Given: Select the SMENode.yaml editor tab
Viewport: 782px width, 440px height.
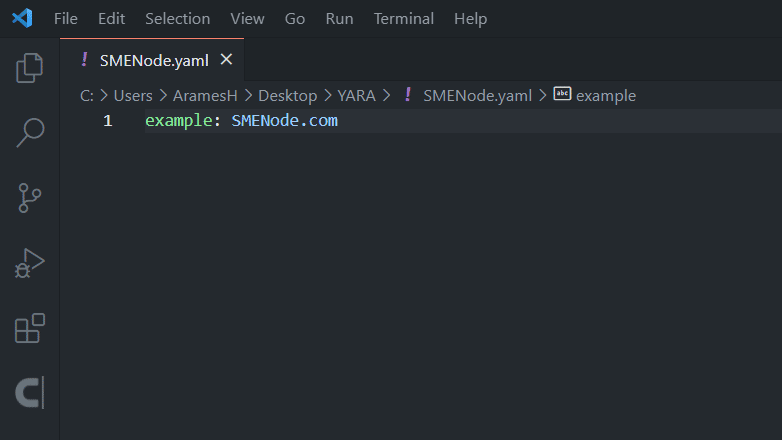Looking at the screenshot, I should pos(154,60).
